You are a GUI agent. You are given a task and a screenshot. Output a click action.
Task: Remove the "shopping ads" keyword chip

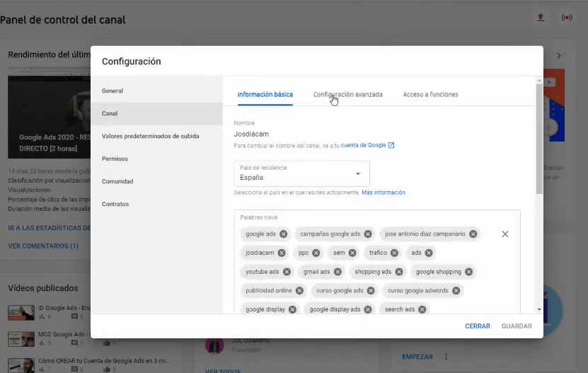point(398,272)
